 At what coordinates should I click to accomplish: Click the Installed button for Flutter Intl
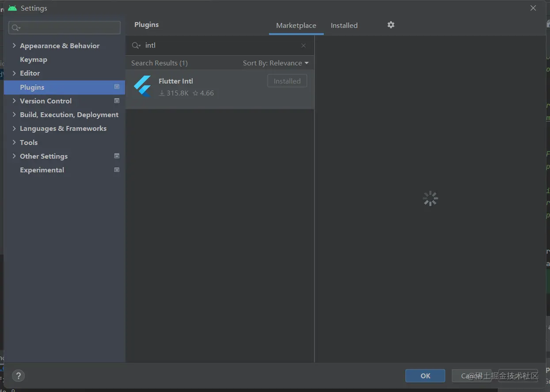[287, 81]
